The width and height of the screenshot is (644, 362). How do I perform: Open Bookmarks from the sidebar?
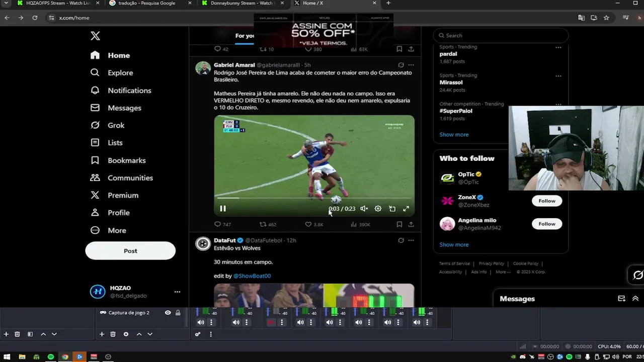tap(118, 160)
